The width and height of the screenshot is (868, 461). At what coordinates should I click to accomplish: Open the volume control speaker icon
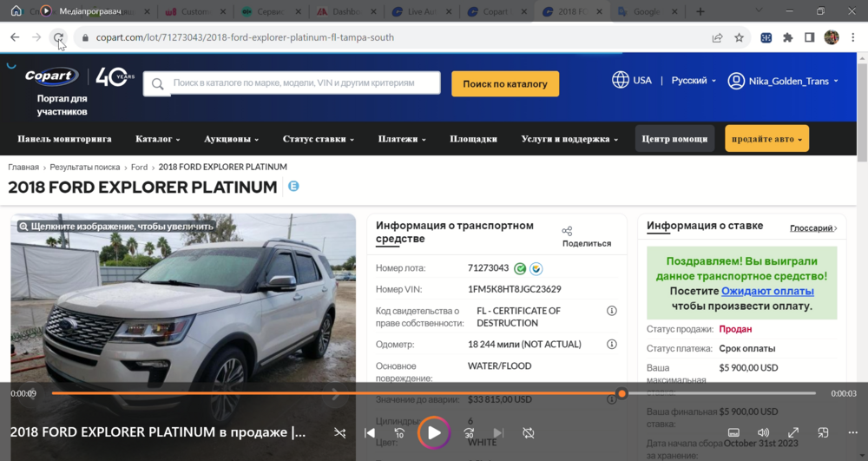[763, 432]
